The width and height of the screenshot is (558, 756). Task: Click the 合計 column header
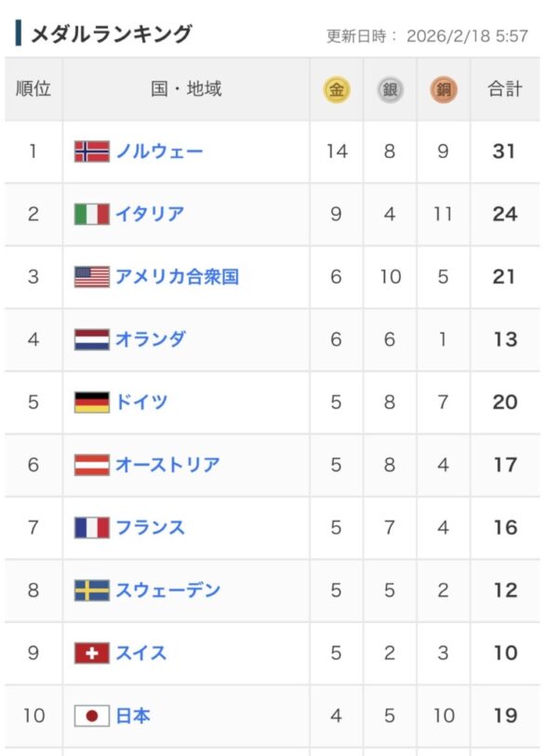(x=505, y=90)
